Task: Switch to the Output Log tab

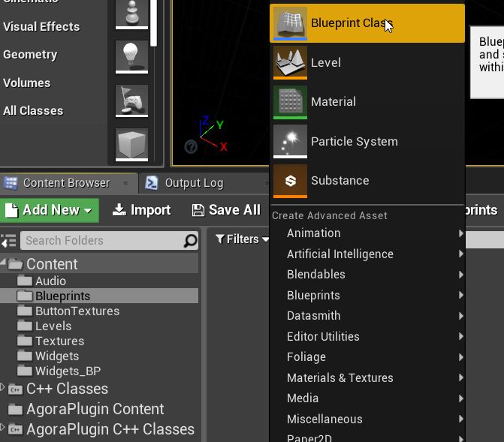Action: [204, 183]
